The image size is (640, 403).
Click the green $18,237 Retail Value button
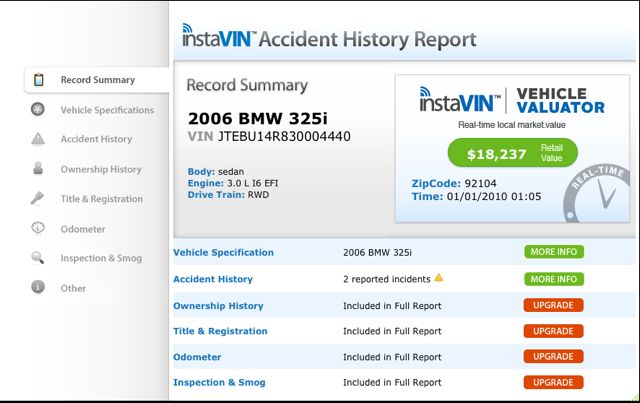point(513,153)
